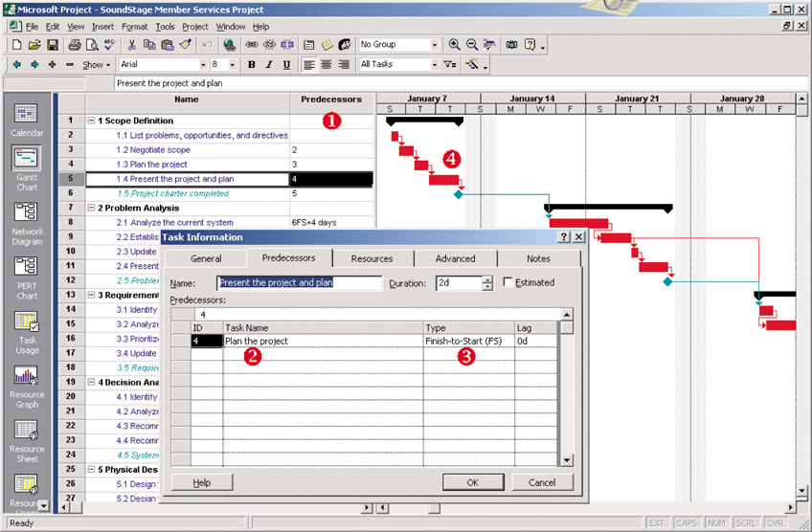Open the All Tasks filter dropdown
Viewport: 812px width, 532px height.
click(x=435, y=65)
